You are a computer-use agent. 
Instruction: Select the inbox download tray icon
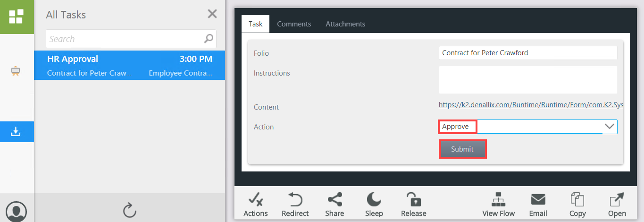coord(17,132)
